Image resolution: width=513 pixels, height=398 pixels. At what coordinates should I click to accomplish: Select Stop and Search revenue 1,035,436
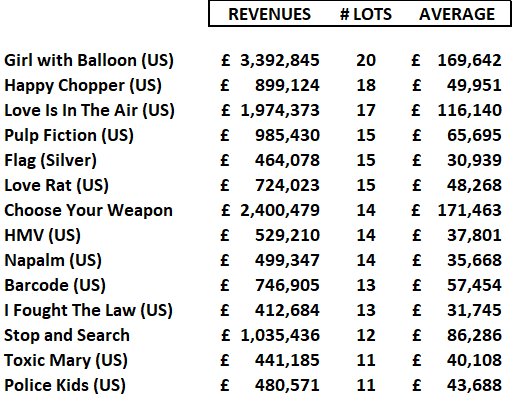(280, 335)
